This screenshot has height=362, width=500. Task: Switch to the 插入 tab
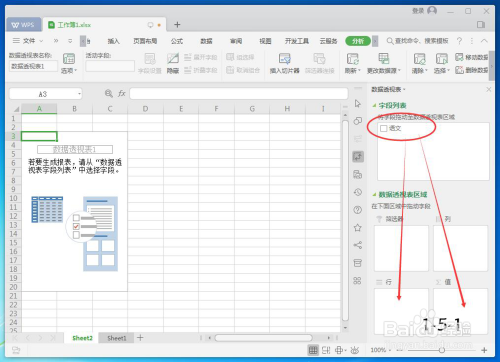click(113, 41)
